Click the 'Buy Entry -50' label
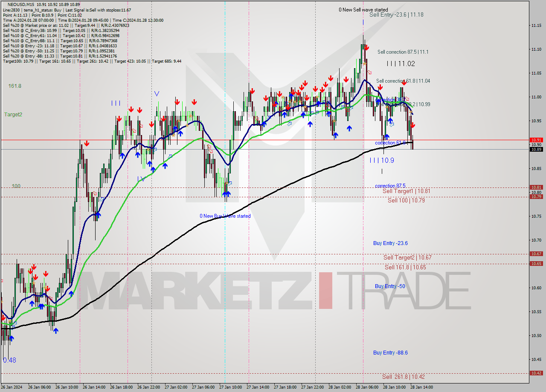This screenshot has width=546, height=392. click(390, 286)
